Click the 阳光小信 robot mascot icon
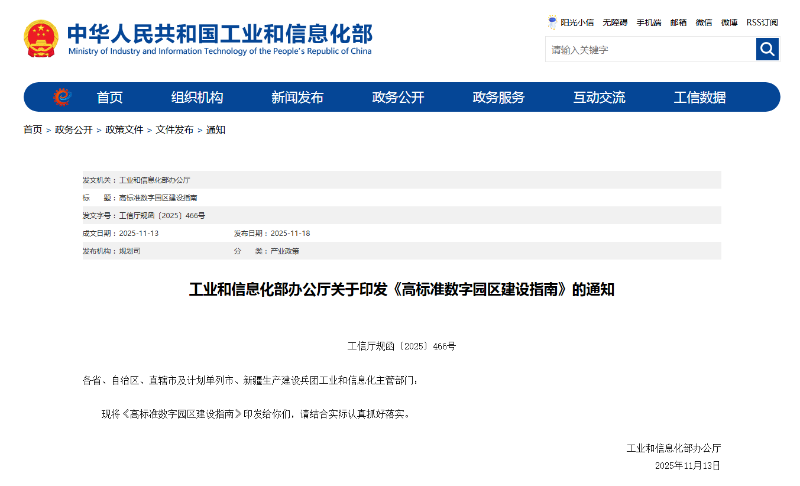This screenshot has height=486, width=800. pos(552,22)
